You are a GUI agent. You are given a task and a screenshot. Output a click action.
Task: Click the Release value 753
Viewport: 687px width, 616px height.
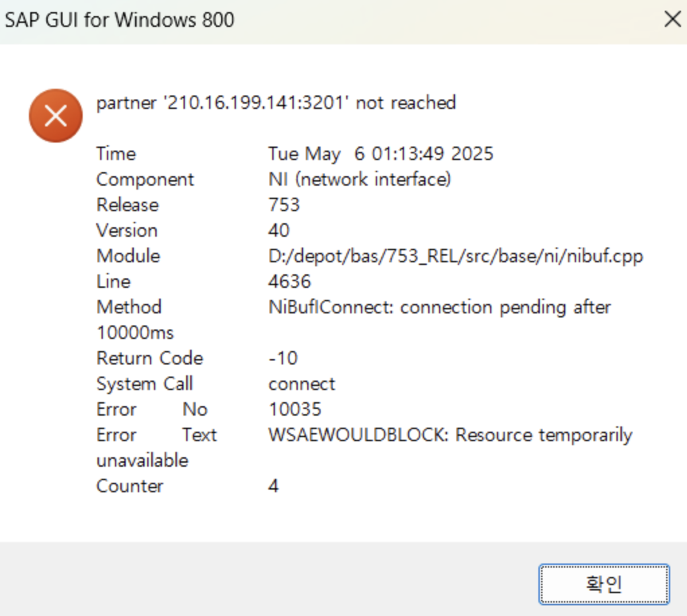284,204
